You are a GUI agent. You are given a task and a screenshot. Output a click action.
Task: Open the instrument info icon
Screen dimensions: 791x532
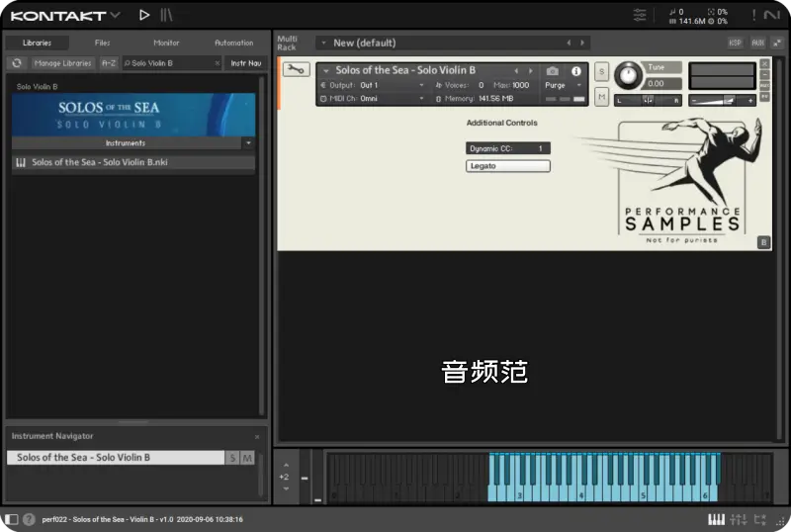pyautogui.click(x=576, y=71)
